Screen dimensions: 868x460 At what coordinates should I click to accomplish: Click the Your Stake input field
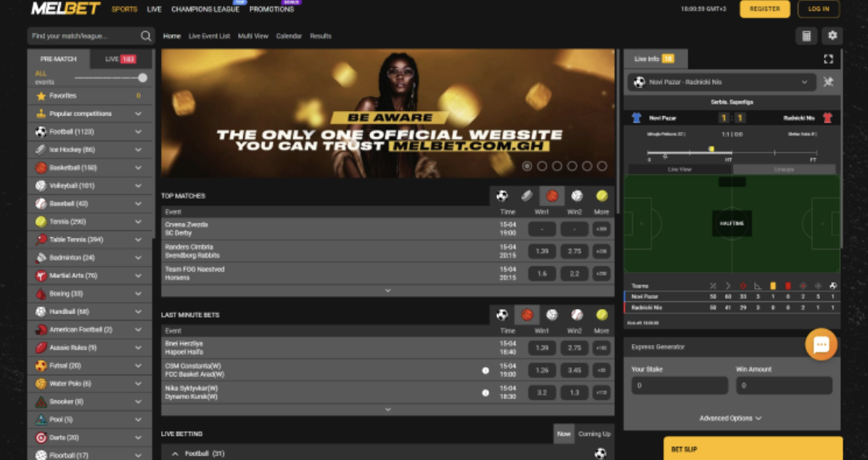tap(680, 385)
